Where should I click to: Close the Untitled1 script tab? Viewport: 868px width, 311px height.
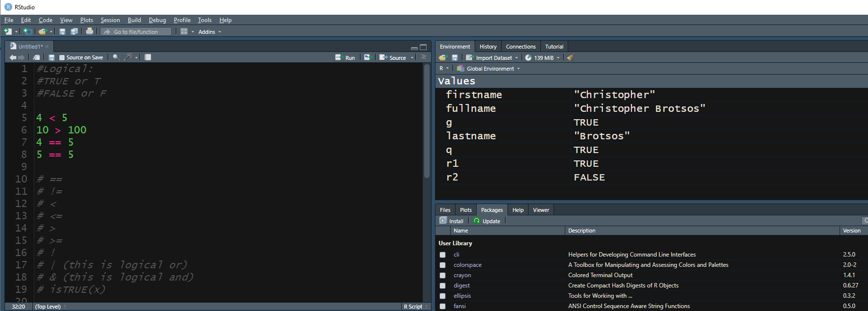tap(47, 47)
